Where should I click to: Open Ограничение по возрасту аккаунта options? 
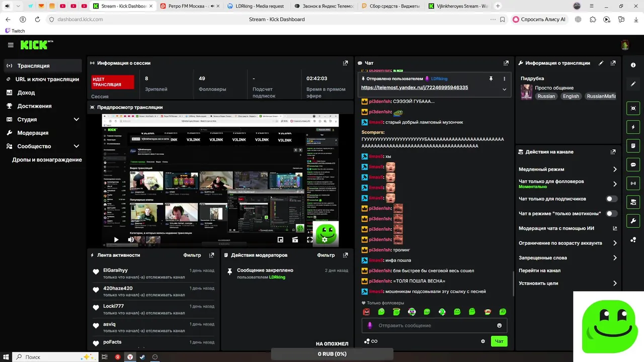pos(568,243)
